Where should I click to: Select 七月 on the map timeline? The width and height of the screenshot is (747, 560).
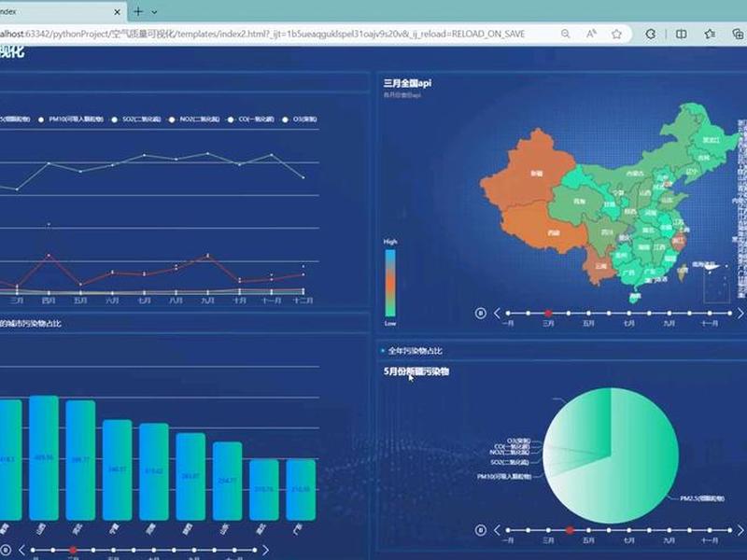[628, 314]
